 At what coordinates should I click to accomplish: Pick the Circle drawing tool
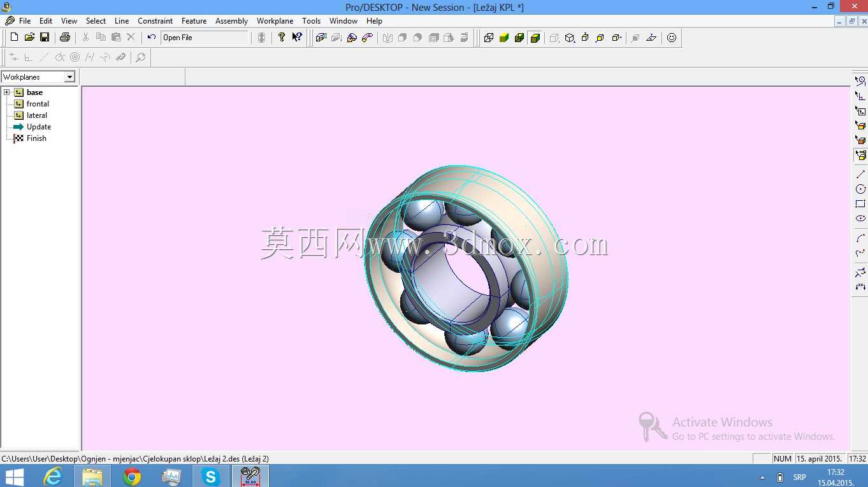pos(860,189)
